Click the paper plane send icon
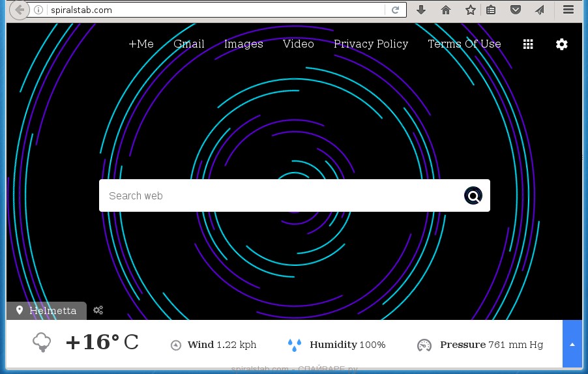 point(539,10)
